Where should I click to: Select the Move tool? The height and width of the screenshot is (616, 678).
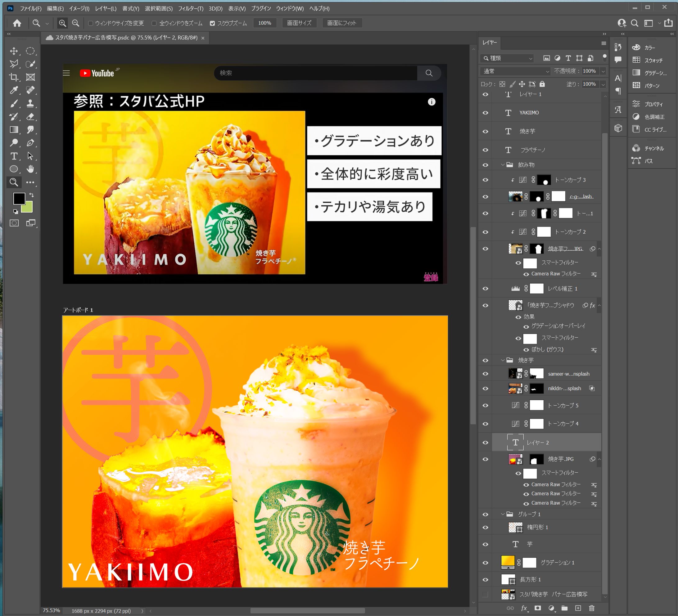(x=14, y=51)
